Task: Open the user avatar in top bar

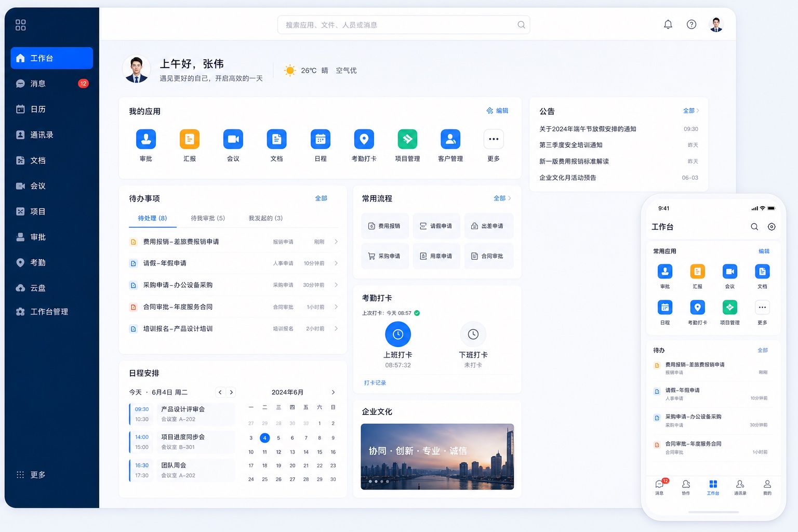Action: (716, 24)
